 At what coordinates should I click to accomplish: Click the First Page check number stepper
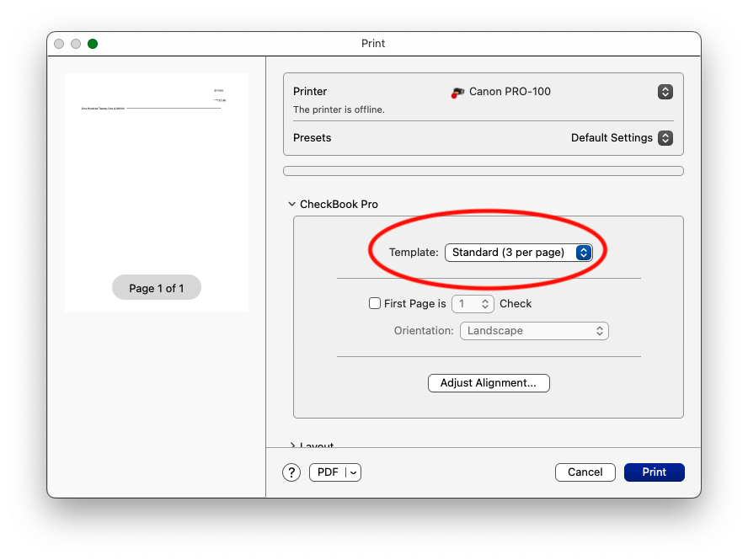click(x=484, y=304)
